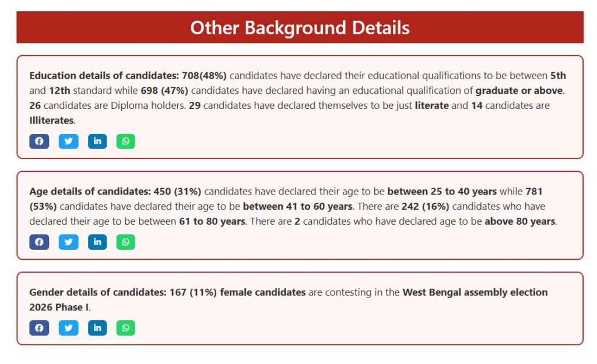597x364 pixels.
Task: Share Age details on Facebook
Action: click(39, 242)
